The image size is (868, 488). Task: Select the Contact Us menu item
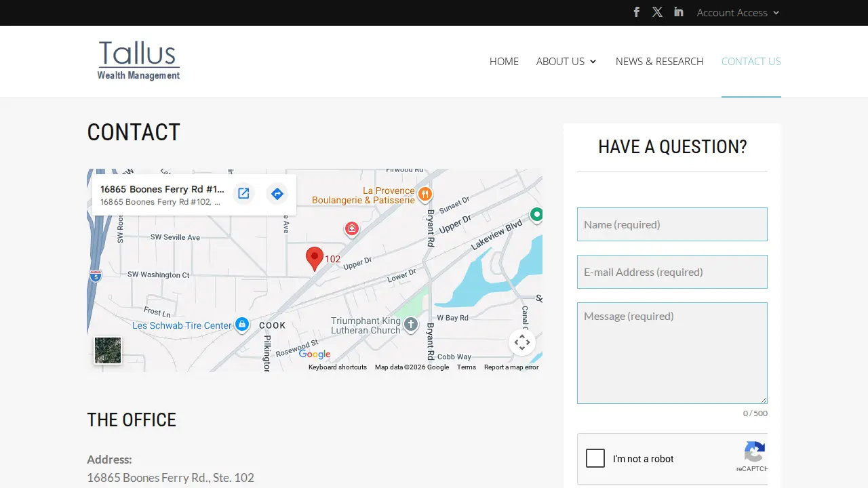[751, 61]
